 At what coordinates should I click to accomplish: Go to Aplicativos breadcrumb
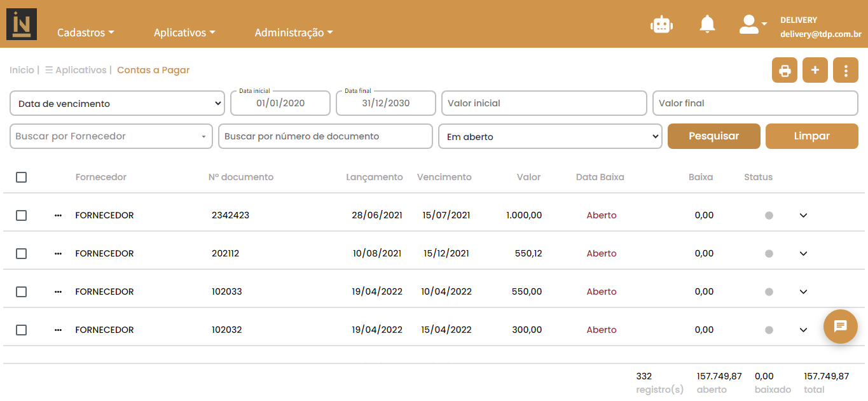tap(76, 70)
